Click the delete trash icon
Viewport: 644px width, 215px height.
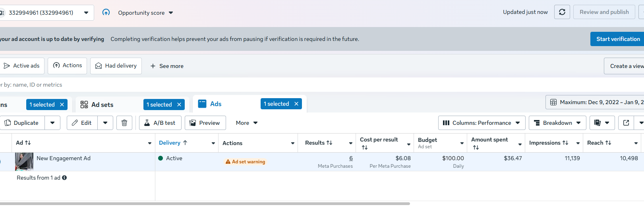coord(124,123)
